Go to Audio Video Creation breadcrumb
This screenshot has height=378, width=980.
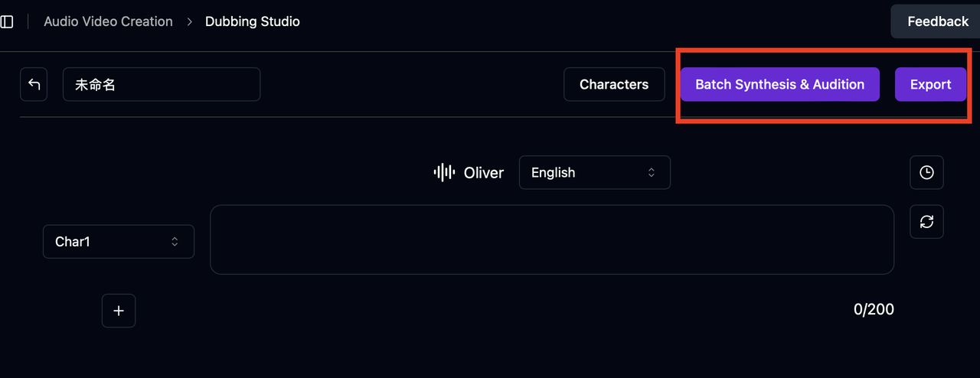(x=108, y=21)
